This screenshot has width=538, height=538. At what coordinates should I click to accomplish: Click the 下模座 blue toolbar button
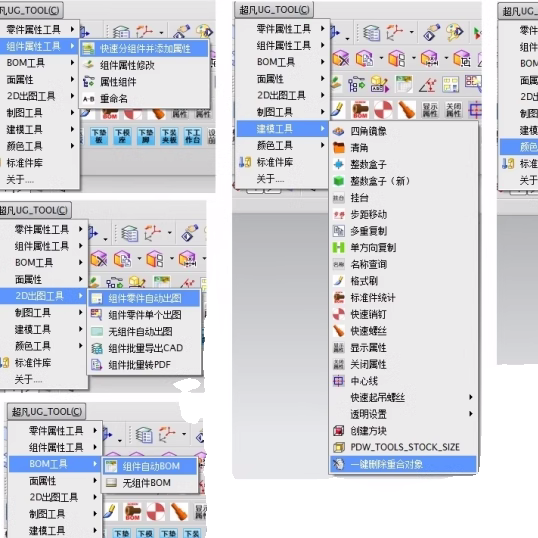[x=122, y=136]
